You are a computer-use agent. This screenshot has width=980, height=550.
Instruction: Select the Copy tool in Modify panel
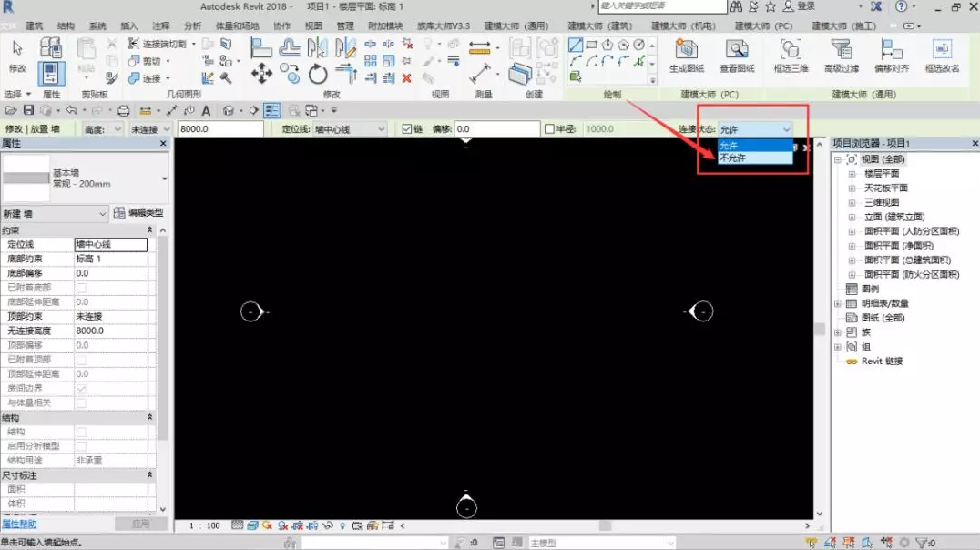tap(290, 74)
